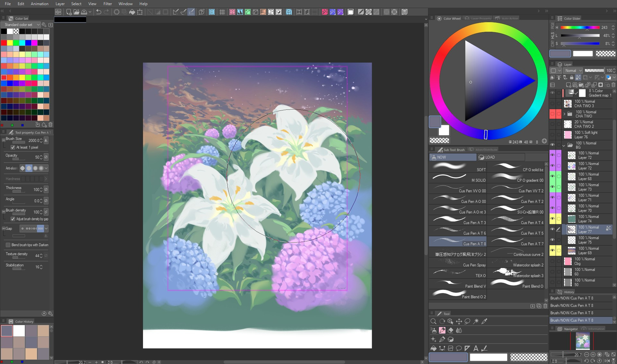The height and width of the screenshot is (364, 617).
Task: Click the Create layer mask icon
Action: 600,85
